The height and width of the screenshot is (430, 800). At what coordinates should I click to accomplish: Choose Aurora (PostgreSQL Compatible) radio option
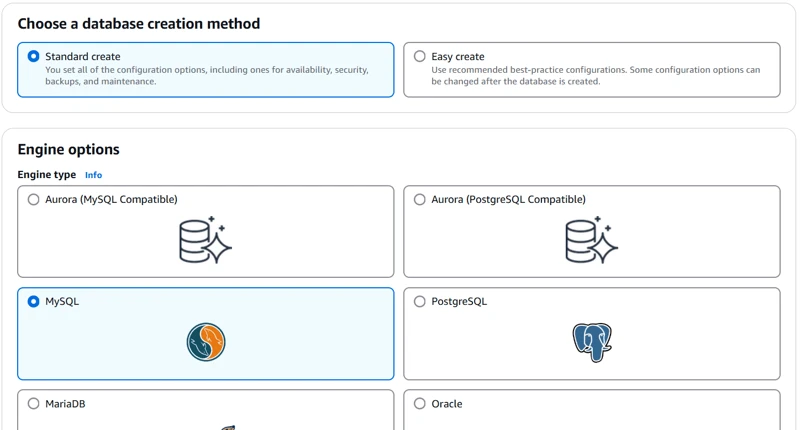pos(420,200)
